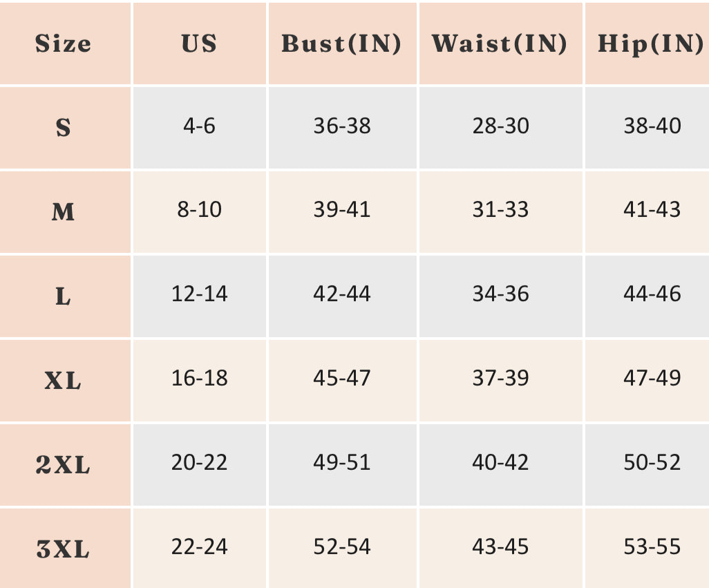Click the M size row label

[x=63, y=211]
